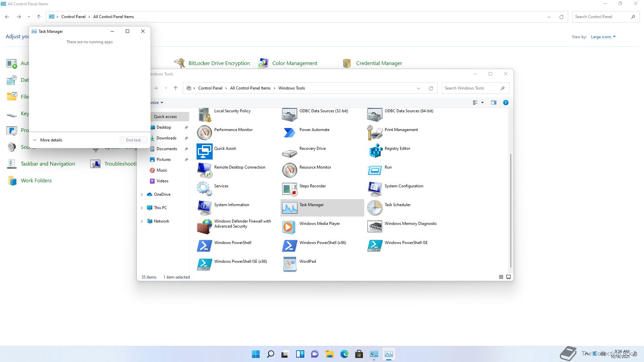Open the View by Large icons dropdown
644x362 pixels.
[x=603, y=37]
